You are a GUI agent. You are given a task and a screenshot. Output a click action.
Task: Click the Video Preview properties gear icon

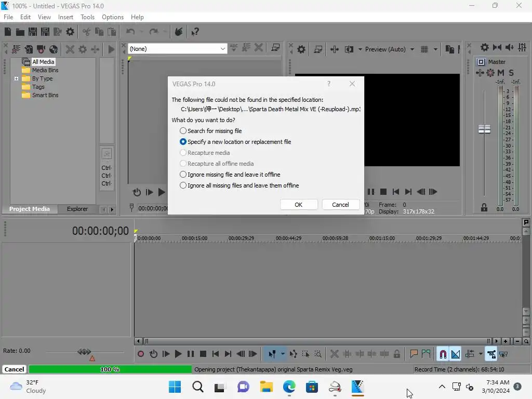pos(301,49)
